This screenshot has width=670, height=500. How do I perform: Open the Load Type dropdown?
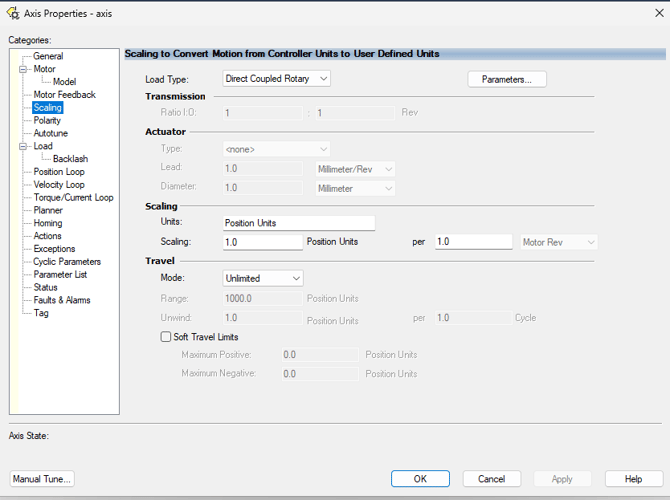pos(276,79)
